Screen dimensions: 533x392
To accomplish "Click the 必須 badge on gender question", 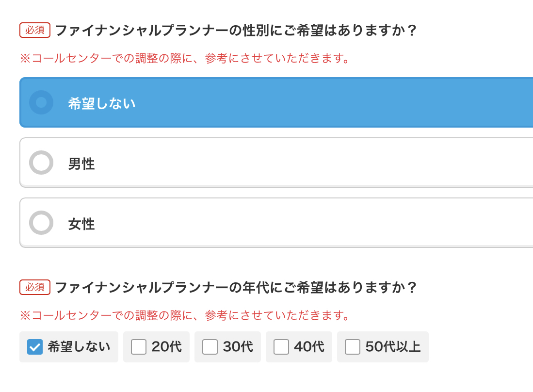I will tap(35, 30).
